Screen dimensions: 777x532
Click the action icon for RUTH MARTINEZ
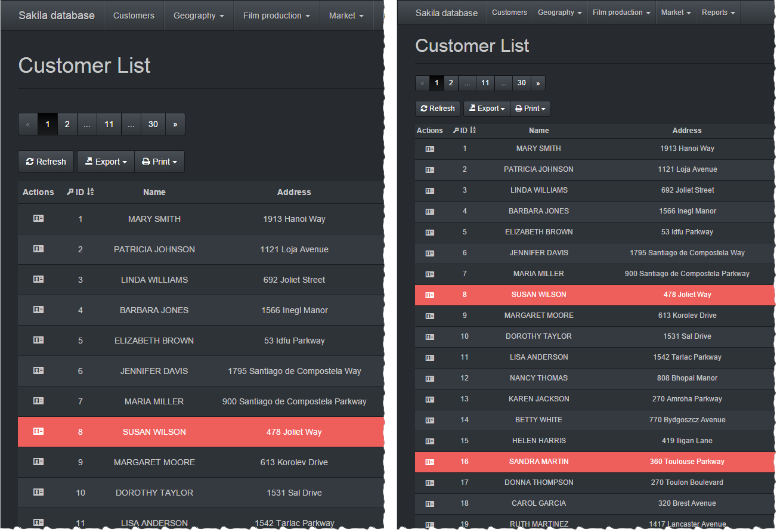point(430,524)
